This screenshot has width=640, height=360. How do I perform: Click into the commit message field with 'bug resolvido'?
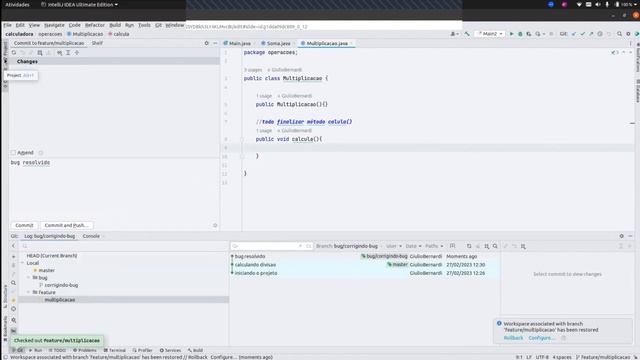(114, 189)
